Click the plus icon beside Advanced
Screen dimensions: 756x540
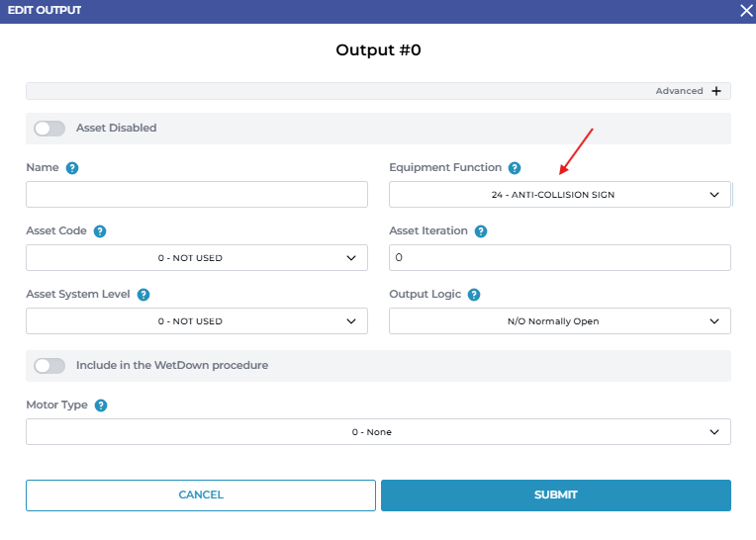point(716,91)
